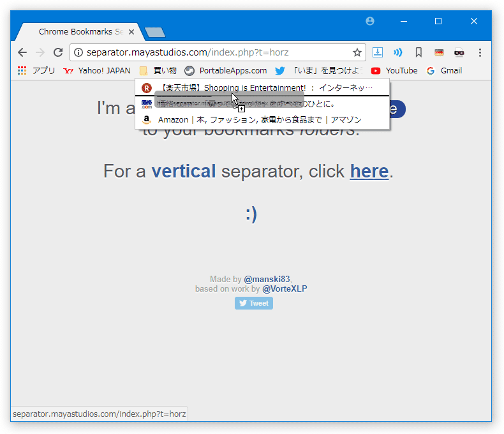This screenshot has width=504, height=434.
Task: Click the site information icon in address bar
Action: point(78,52)
